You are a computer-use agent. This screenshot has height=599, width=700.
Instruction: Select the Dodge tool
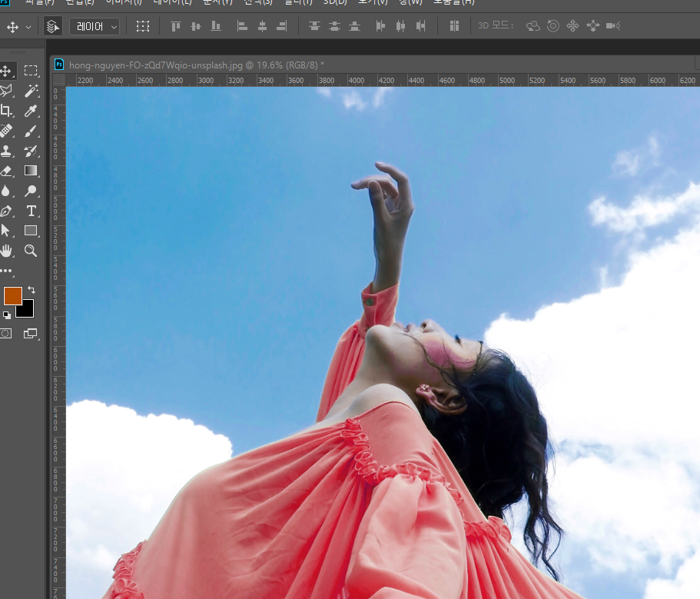(x=31, y=191)
